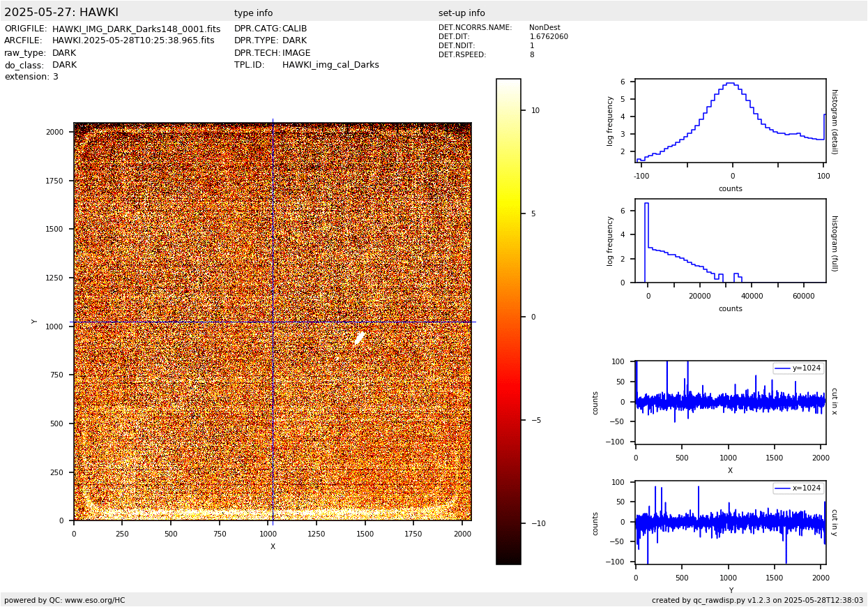This screenshot has width=868, height=607.
Task: Select the ORIGFILE filename HAWKI_IMG_DARK_Darks148_0001.fits
Action: click(136, 29)
